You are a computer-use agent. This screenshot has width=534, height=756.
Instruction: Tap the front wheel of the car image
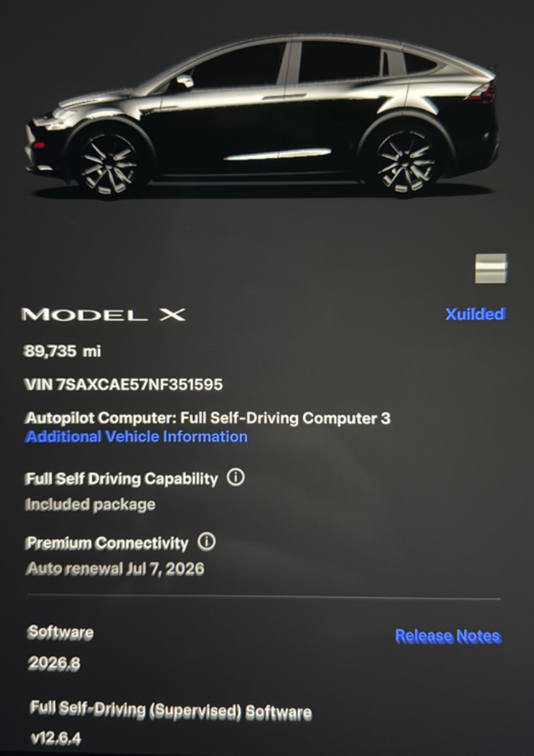tap(108, 162)
